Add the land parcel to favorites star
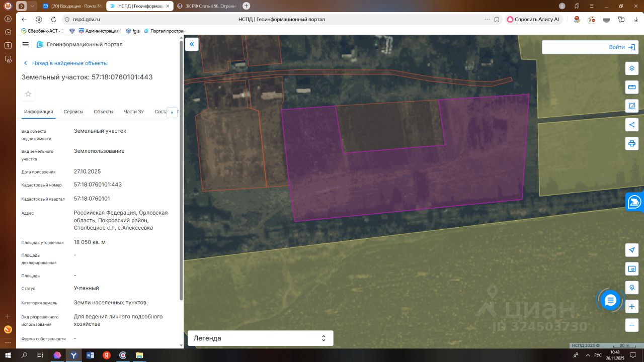Screen dimensions: 644x362 pyautogui.click(x=28, y=94)
